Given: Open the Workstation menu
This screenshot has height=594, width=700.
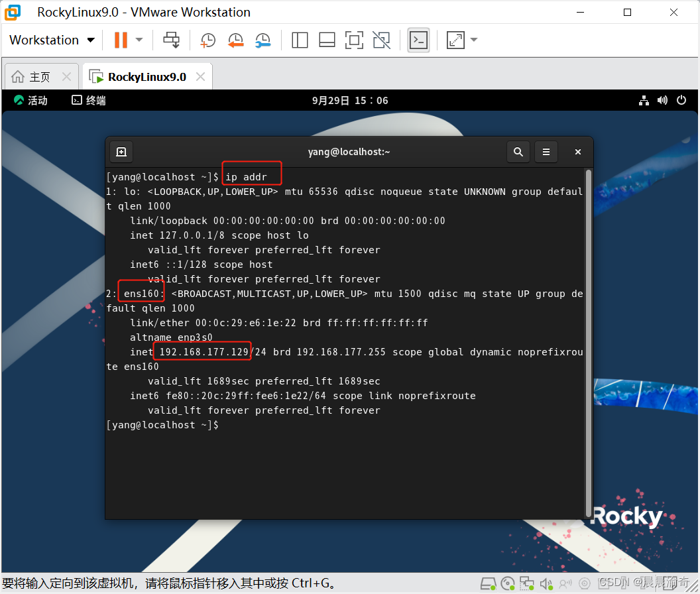Looking at the screenshot, I should 52,40.
